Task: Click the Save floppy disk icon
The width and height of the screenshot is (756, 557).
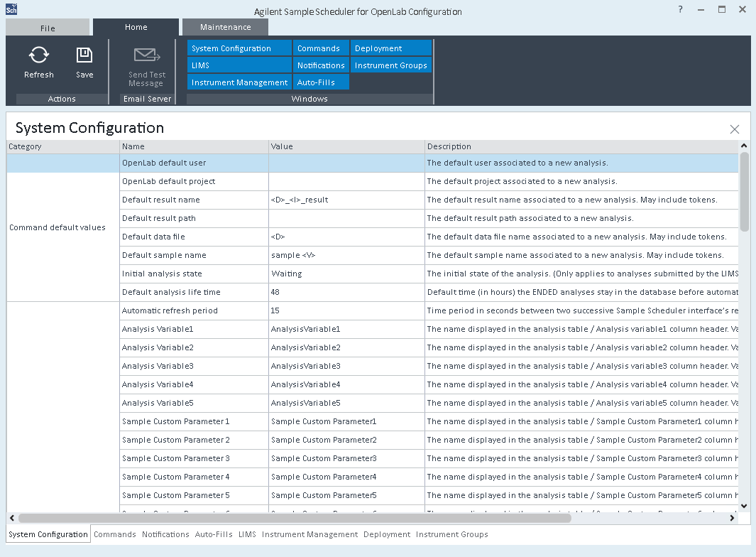Action: pyautogui.click(x=84, y=55)
